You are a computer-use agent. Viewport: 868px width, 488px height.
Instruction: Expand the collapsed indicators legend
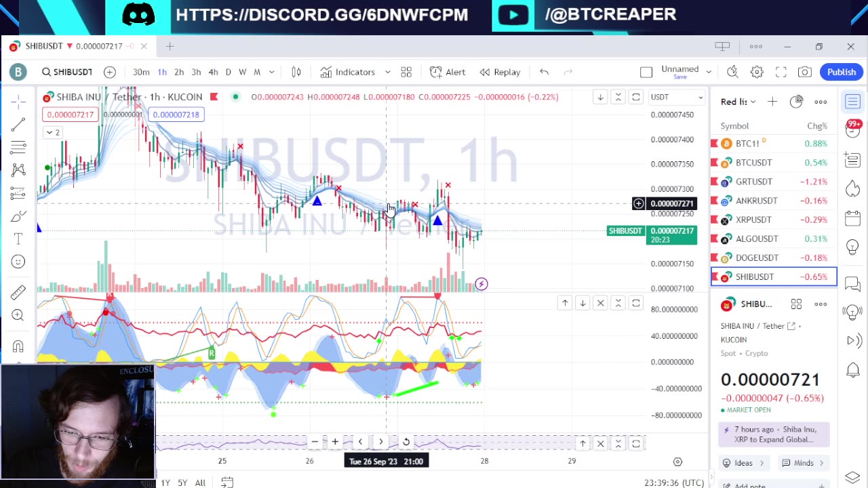52,132
